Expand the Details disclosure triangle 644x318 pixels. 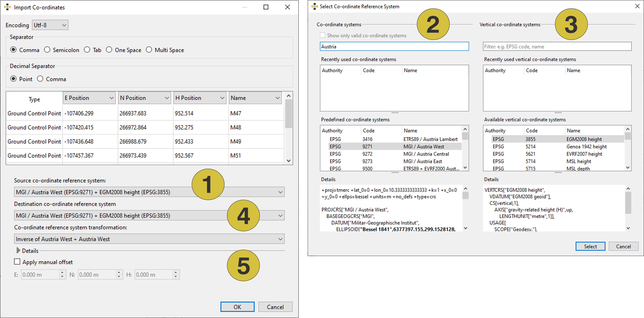pos(18,250)
